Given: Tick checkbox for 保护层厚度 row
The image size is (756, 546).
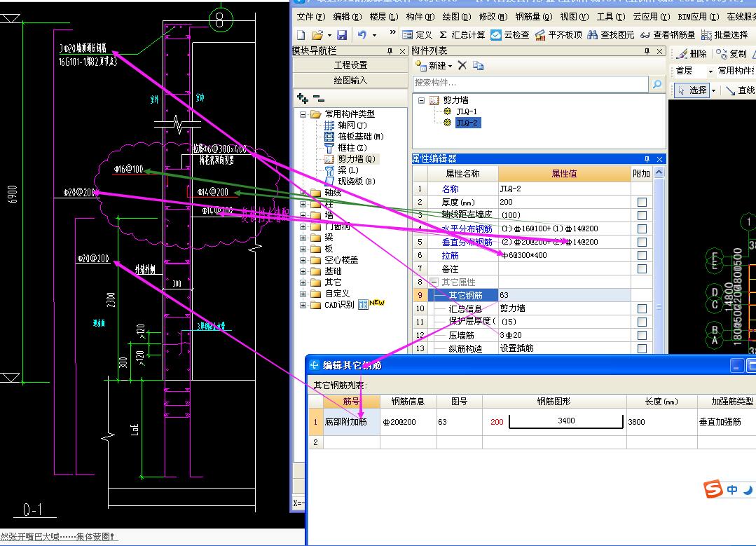Looking at the screenshot, I should click(642, 322).
